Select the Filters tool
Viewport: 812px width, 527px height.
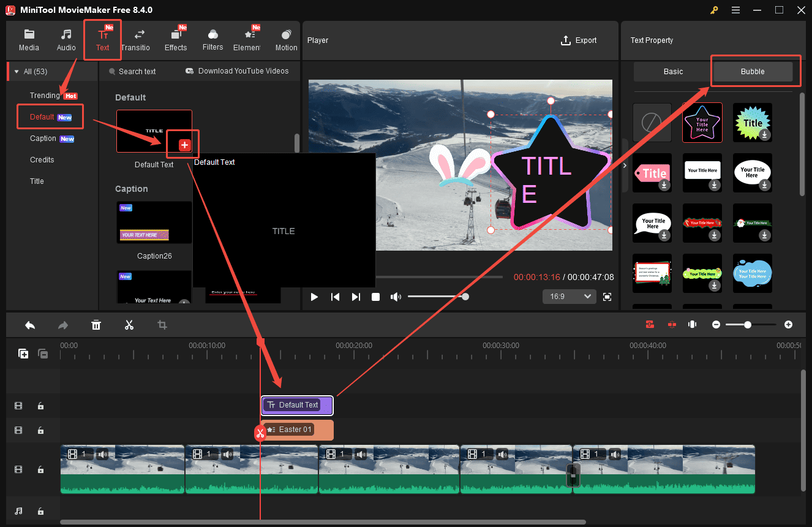[212, 39]
